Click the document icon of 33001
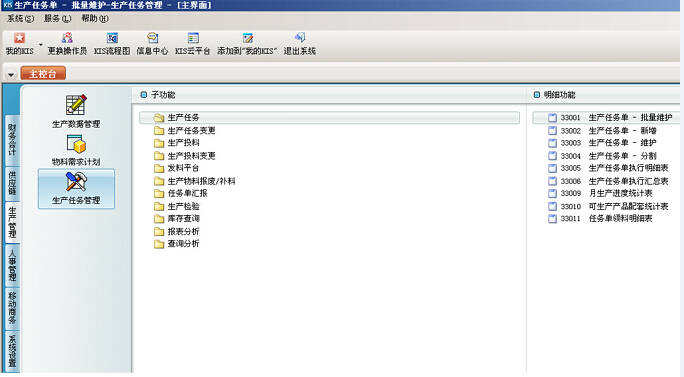The width and height of the screenshot is (684, 377). pos(552,117)
